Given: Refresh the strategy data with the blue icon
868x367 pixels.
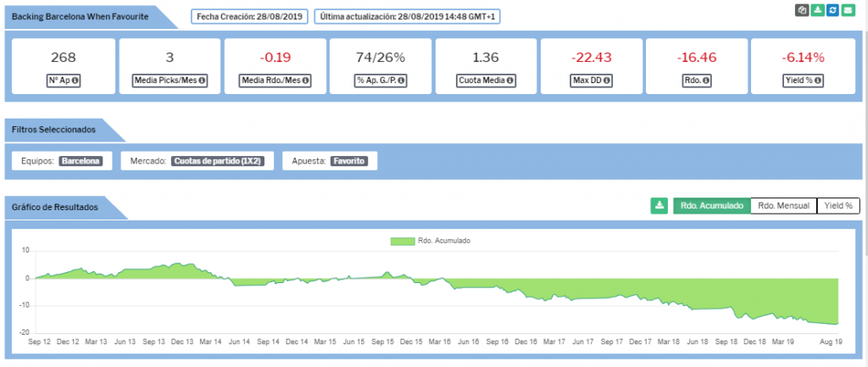Looking at the screenshot, I should click(x=832, y=10).
